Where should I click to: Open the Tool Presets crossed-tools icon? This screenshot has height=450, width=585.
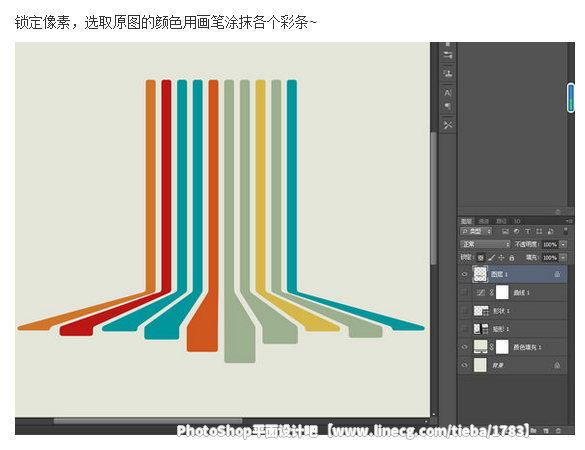click(448, 125)
